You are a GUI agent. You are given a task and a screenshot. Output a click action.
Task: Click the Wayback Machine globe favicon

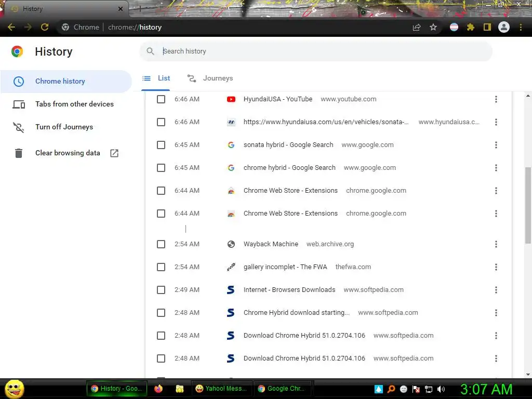coord(231,244)
